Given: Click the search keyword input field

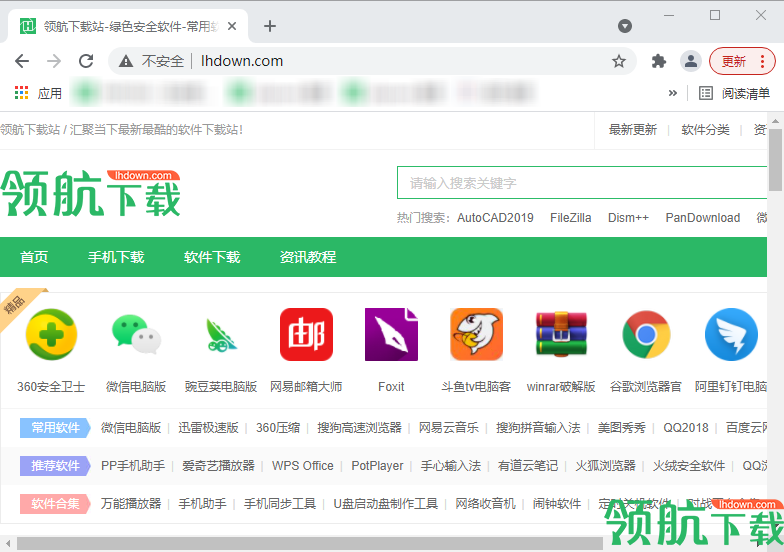Looking at the screenshot, I should (582, 182).
